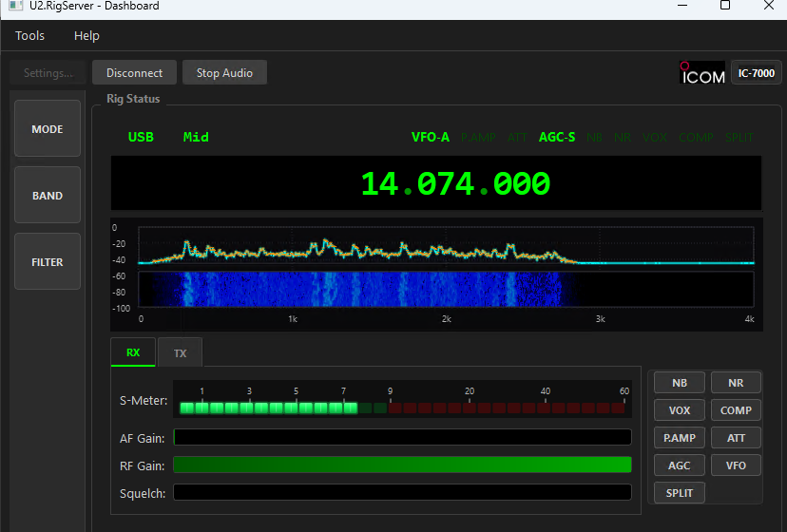
Task: Adjust the Squelch slider
Action: tap(402, 492)
